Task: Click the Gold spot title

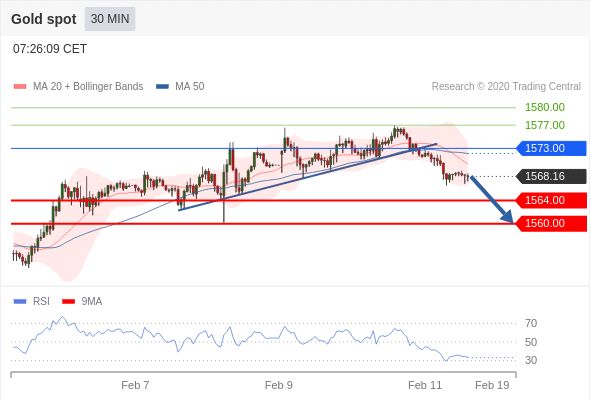Action: [44, 19]
